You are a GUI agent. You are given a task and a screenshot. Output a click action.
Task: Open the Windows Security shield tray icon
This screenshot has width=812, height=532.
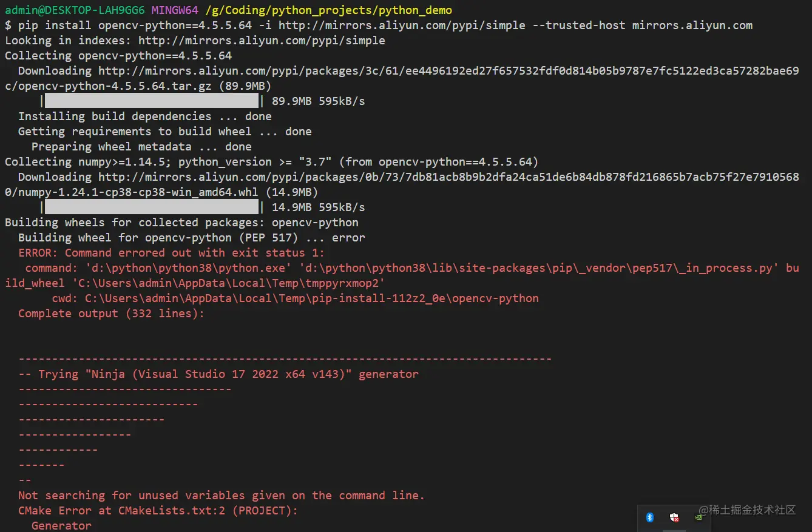click(x=674, y=517)
